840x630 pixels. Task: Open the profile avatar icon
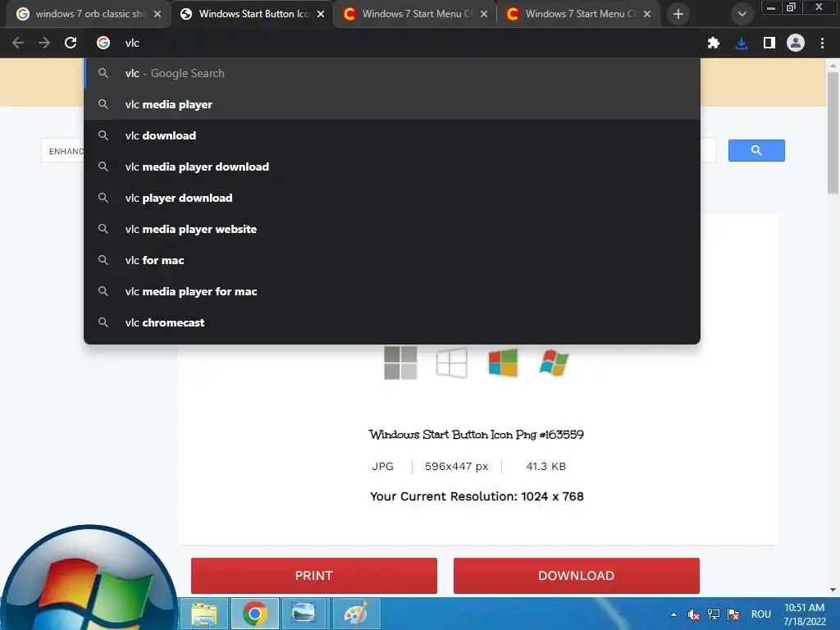(796, 43)
